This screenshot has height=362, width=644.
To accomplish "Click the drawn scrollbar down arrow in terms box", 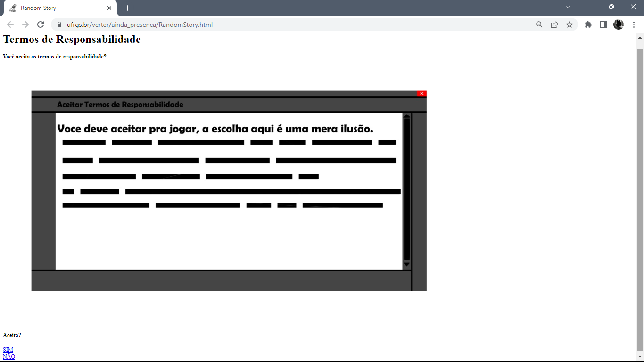I will (407, 264).
